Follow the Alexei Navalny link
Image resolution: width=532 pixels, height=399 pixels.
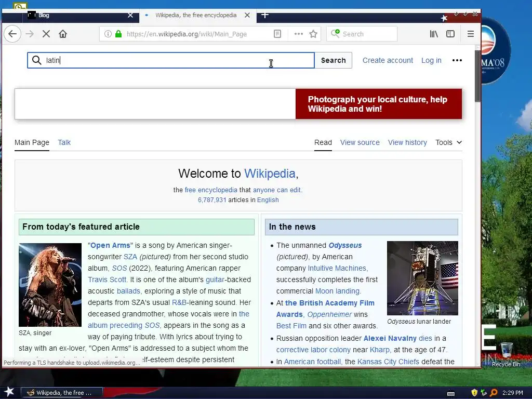click(x=390, y=338)
